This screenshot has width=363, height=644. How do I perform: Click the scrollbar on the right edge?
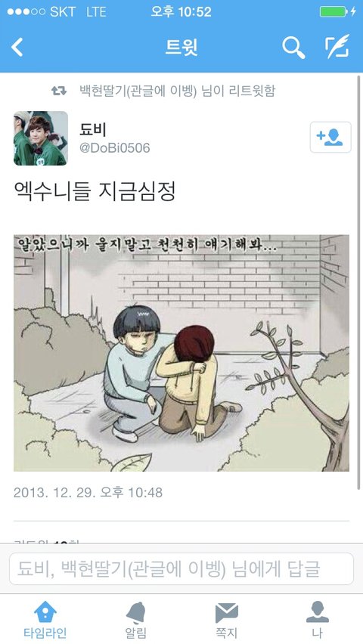pyautogui.click(x=359, y=281)
